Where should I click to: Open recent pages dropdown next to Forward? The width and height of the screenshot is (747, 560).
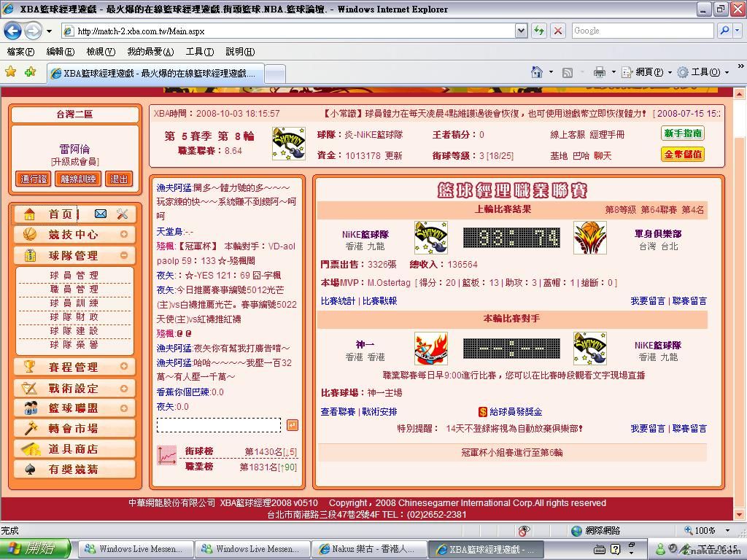click(x=49, y=31)
